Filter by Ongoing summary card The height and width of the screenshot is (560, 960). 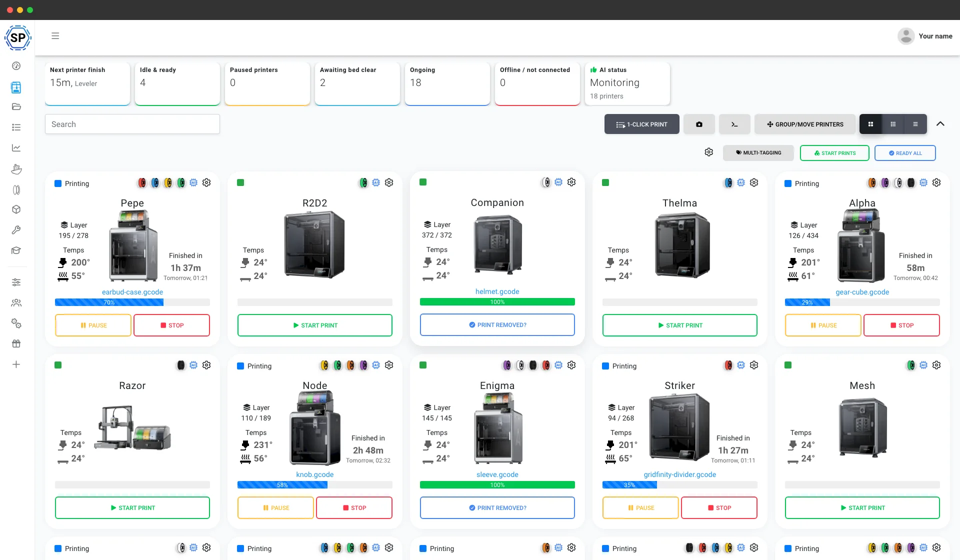[x=447, y=83]
